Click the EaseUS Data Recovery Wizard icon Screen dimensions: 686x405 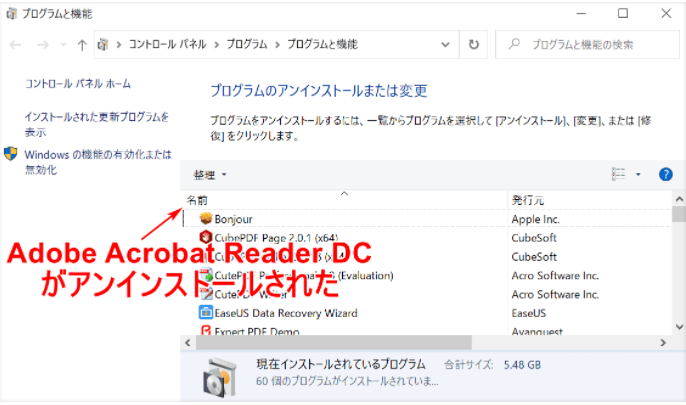[206, 313]
